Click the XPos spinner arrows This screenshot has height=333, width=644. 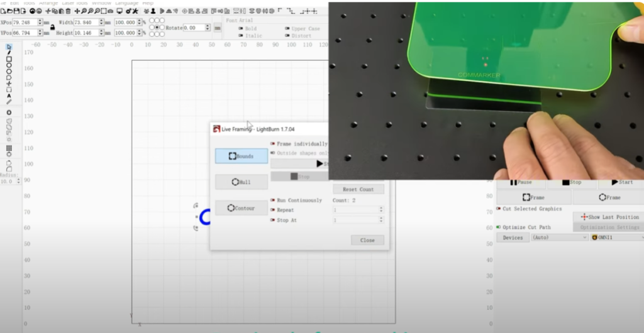[x=40, y=22]
